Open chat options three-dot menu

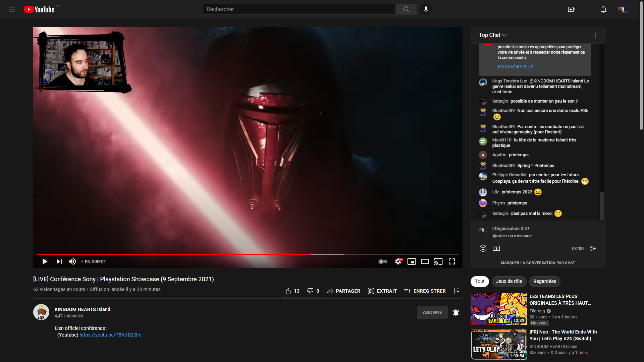596,35
